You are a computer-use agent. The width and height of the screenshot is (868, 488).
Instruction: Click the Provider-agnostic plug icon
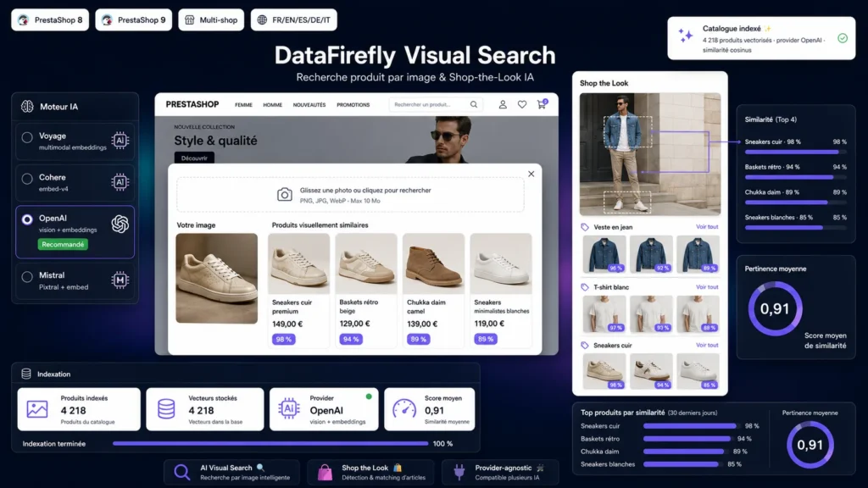click(x=459, y=472)
